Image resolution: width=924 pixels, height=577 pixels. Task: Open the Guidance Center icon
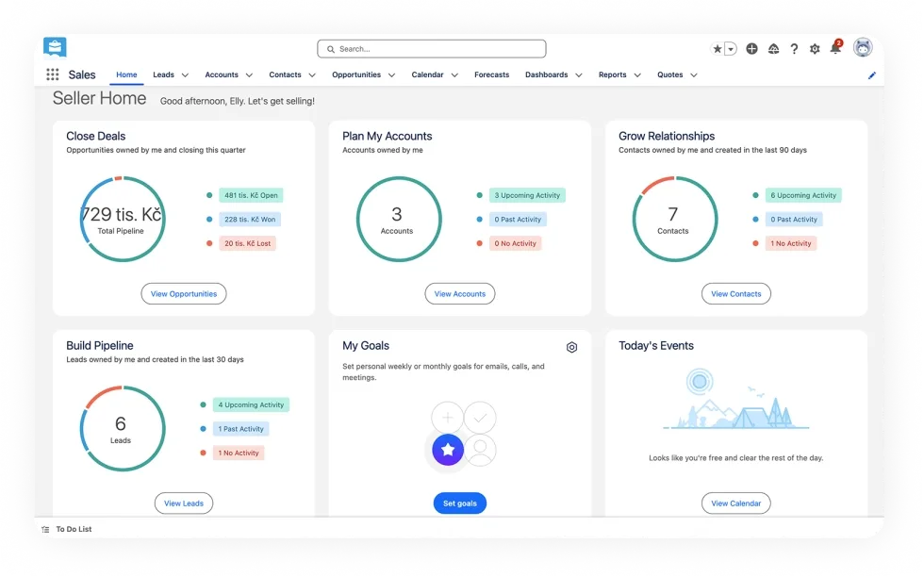(773, 48)
